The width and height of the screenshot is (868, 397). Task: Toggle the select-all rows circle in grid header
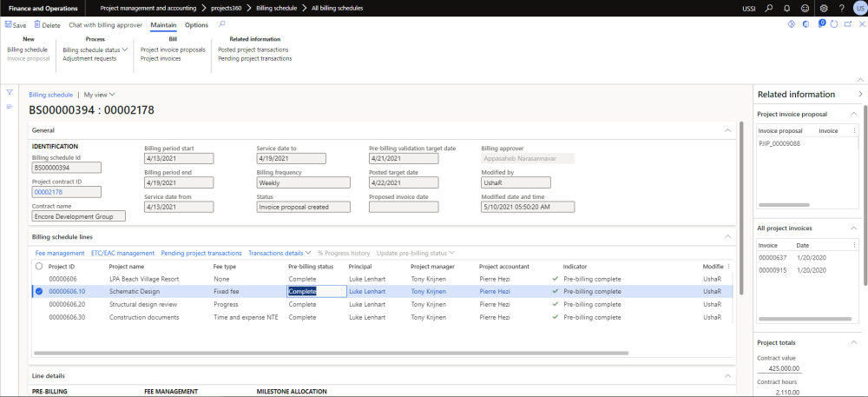(38, 266)
